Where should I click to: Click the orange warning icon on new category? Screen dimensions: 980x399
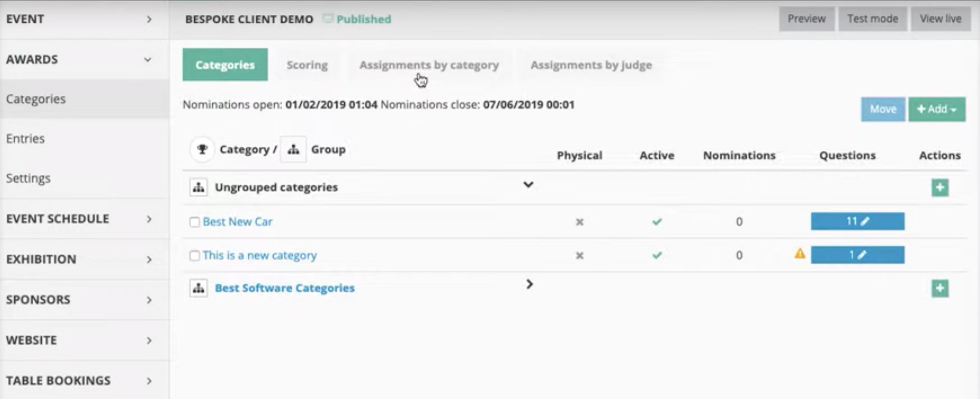click(800, 254)
